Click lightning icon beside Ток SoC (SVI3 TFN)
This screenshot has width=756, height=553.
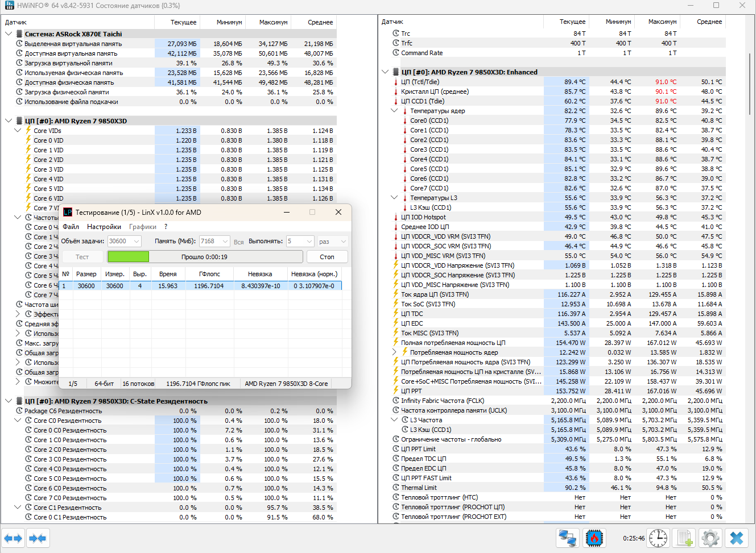pos(396,304)
